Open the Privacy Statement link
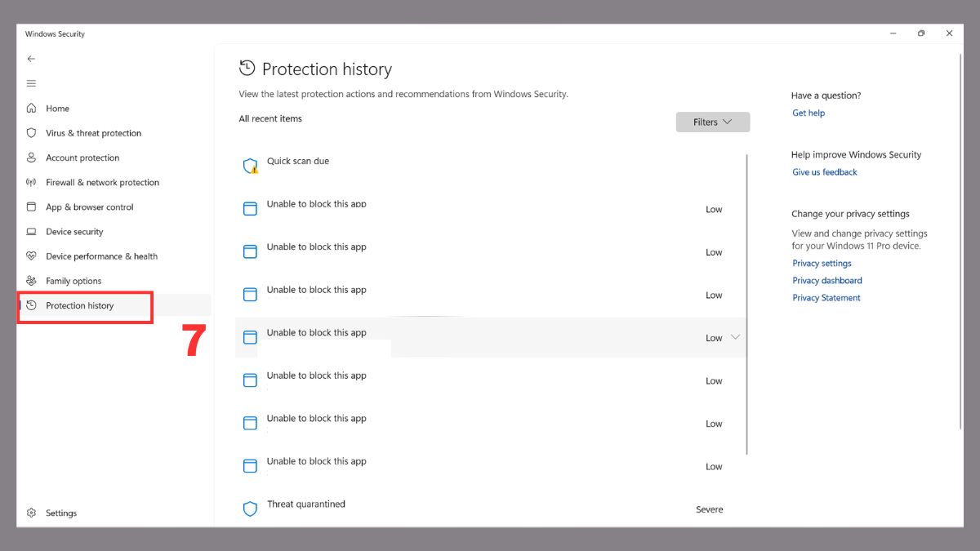This screenshot has height=551, width=980. [826, 298]
